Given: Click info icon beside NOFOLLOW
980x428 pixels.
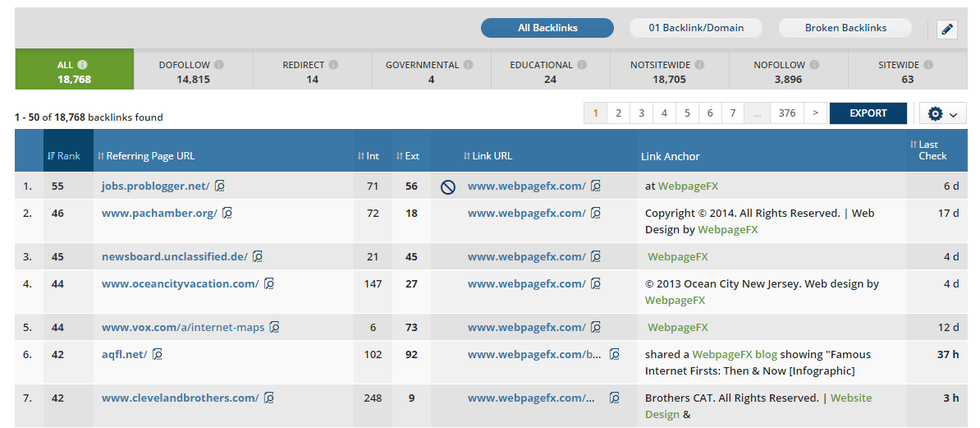Looking at the screenshot, I should click(x=813, y=64).
